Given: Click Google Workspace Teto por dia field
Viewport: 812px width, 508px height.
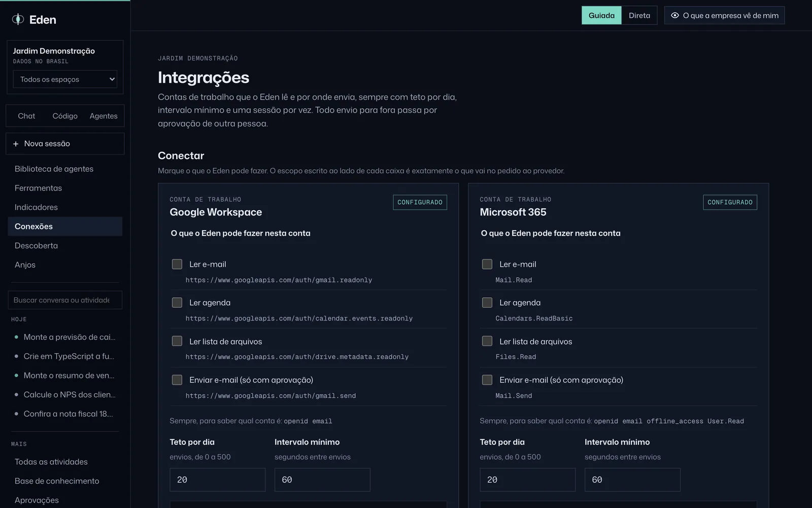Looking at the screenshot, I should tap(218, 480).
